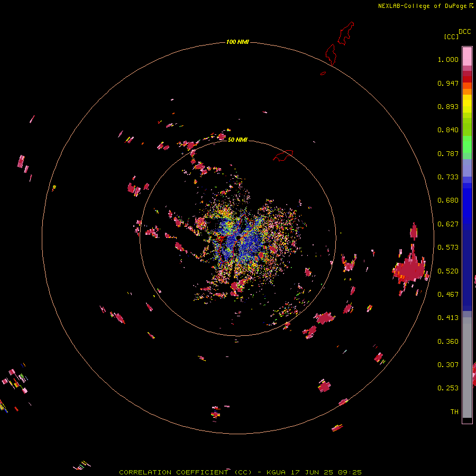476x476 pixels.
Task: Click the 0.573 scale value
Action: click(x=448, y=248)
